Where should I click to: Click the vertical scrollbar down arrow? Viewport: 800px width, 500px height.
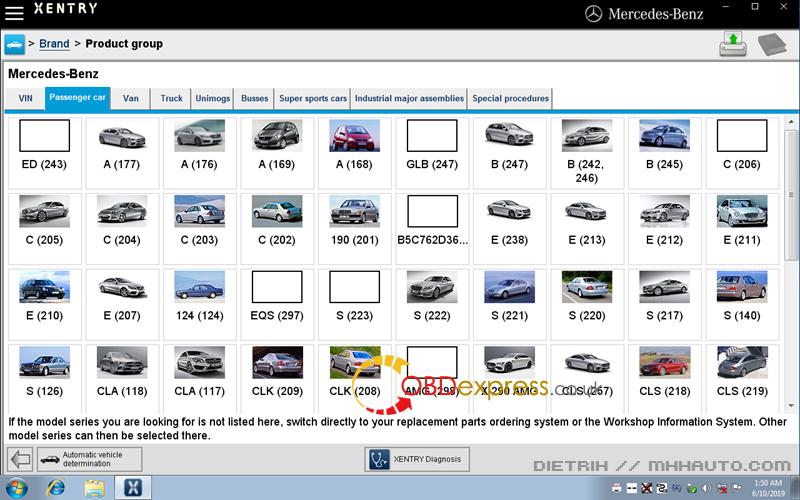[x=792, y=407]
